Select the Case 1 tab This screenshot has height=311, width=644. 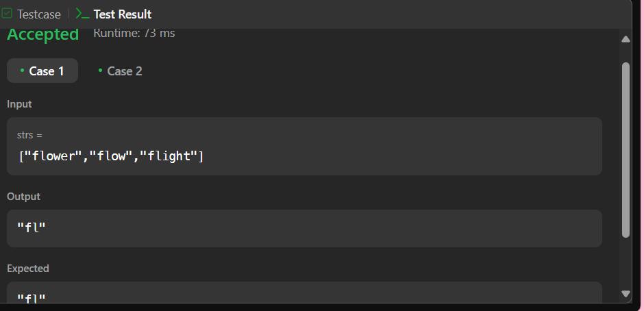coord(42,71)
